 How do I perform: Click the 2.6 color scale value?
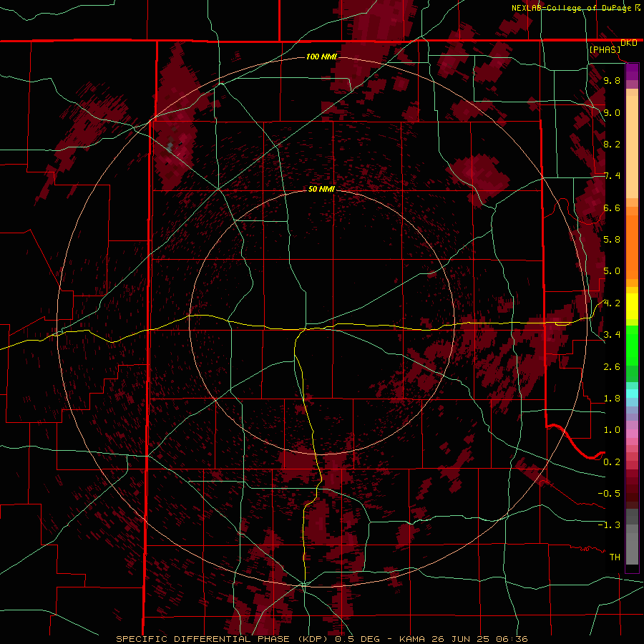(612, 366)
